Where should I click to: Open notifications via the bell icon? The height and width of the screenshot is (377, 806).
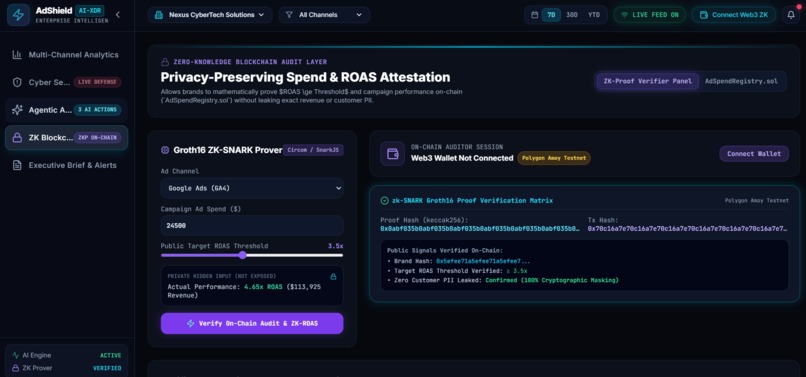791,15
